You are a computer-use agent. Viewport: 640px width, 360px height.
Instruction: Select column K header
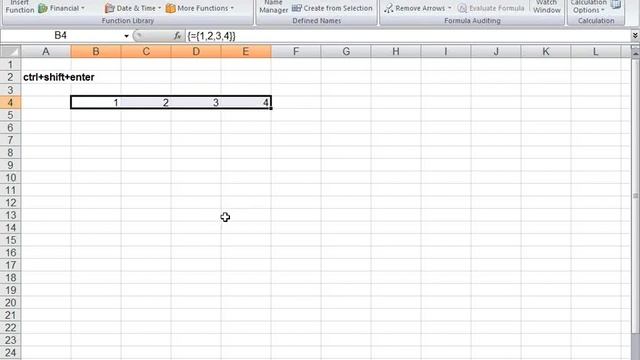[546, 51]
